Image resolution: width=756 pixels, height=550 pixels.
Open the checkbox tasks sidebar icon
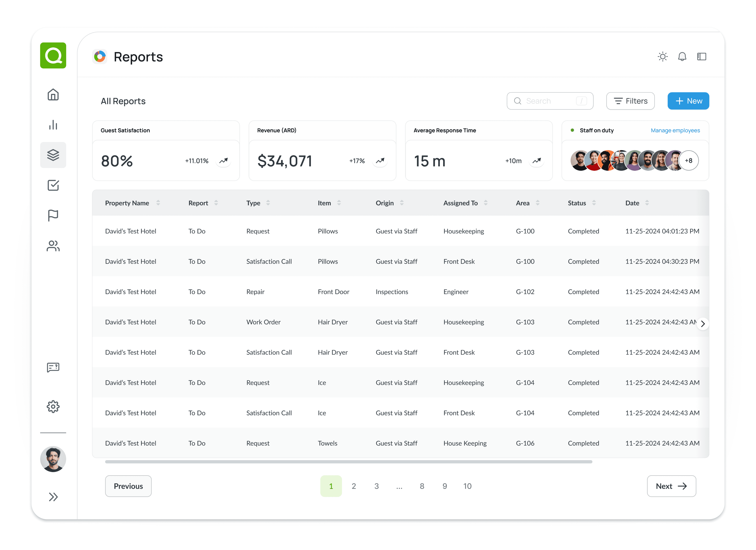coord(53,185)
